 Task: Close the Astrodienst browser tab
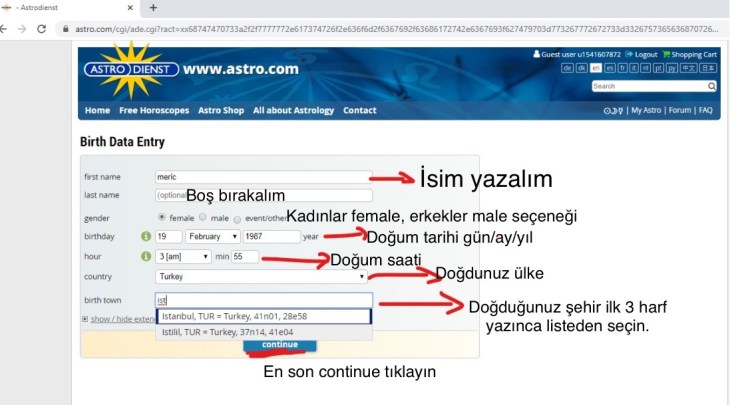click(x=130, y=8)
